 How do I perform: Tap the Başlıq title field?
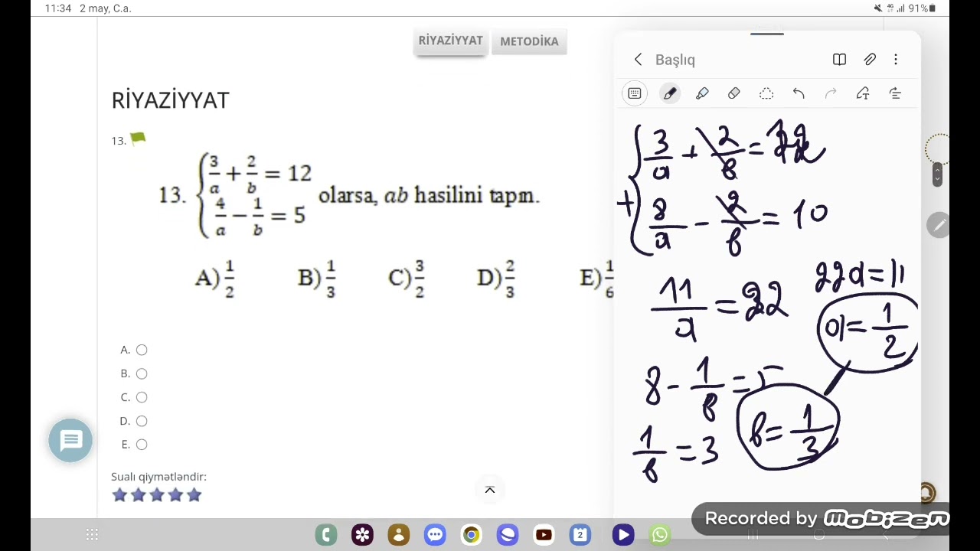(x=675, y=60)
